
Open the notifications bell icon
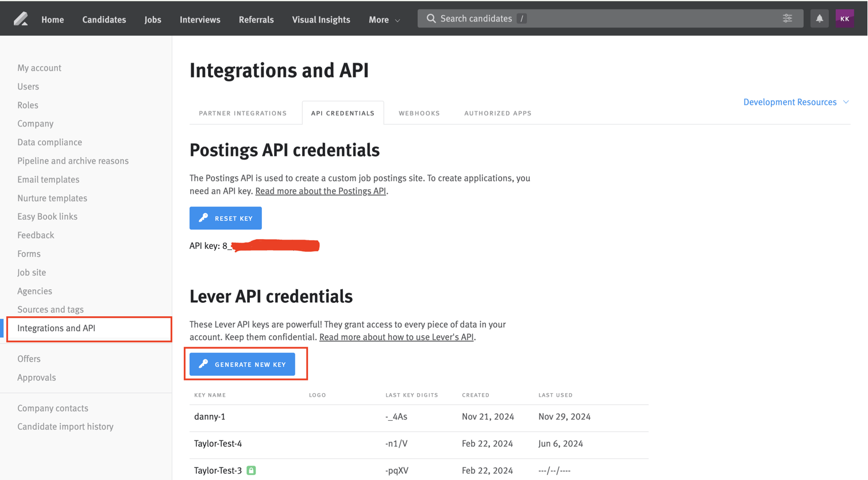(x=819, y=18)
